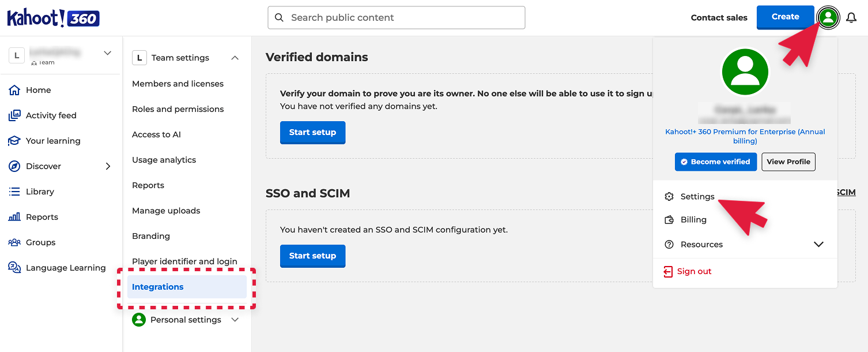Go to Home in sidebar
This screenshot has width=868, height=352.
click(38, 90)
